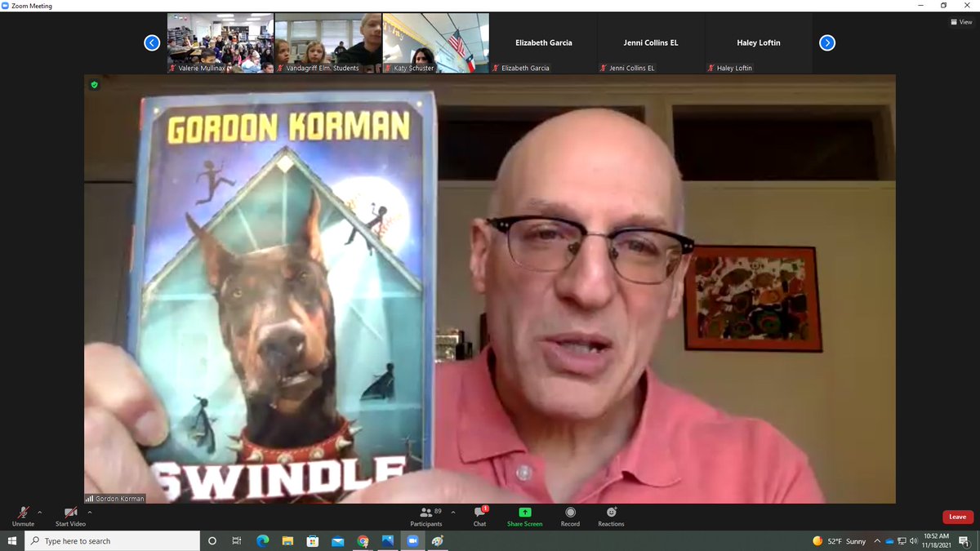This screenshot has width=980, height=551.
Task: Click Gordon Korman name label in video
Action: click(115, 498)
